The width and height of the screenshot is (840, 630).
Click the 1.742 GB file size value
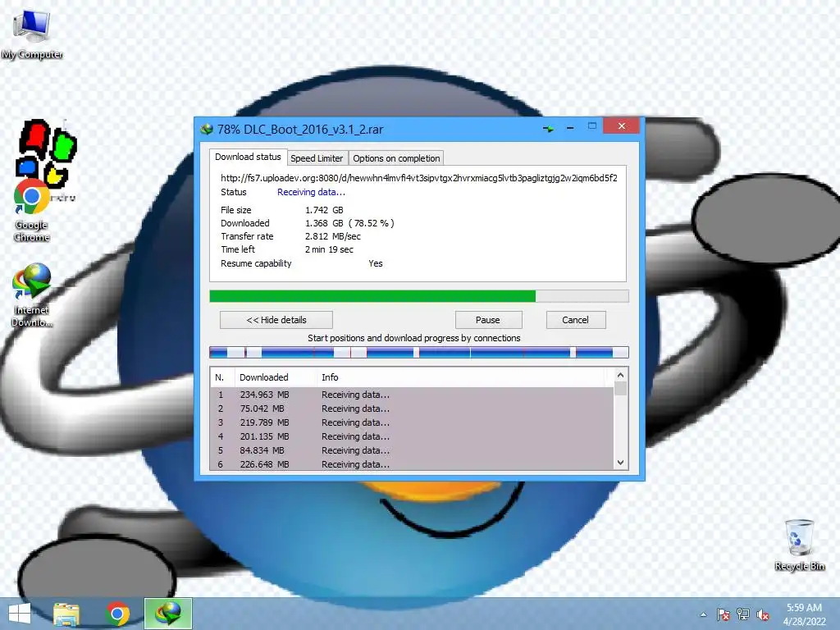point(324,210)
